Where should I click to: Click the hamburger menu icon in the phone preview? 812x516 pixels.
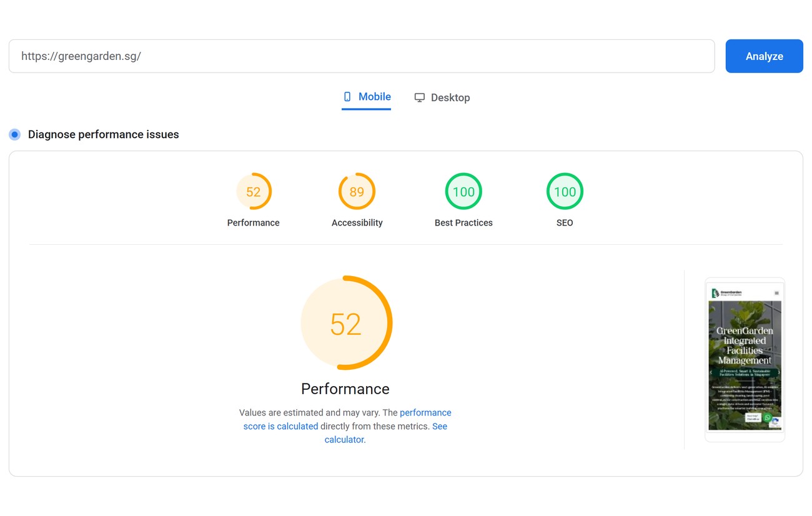point(777,293)
